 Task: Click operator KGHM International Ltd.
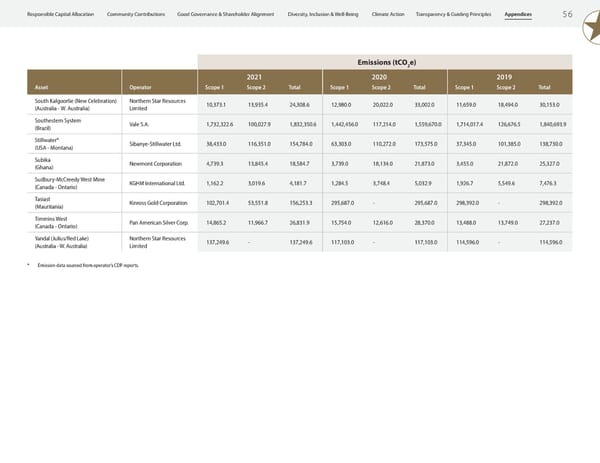pos(157,183)
